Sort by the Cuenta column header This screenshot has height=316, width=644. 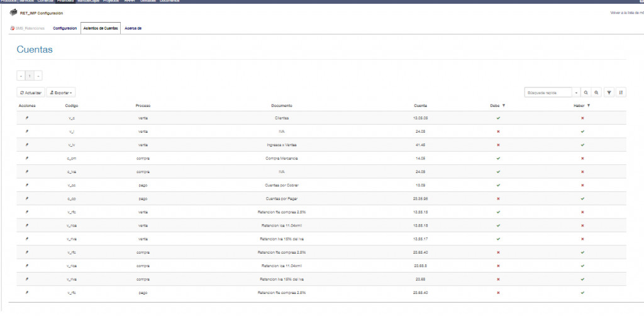(420, 106)
